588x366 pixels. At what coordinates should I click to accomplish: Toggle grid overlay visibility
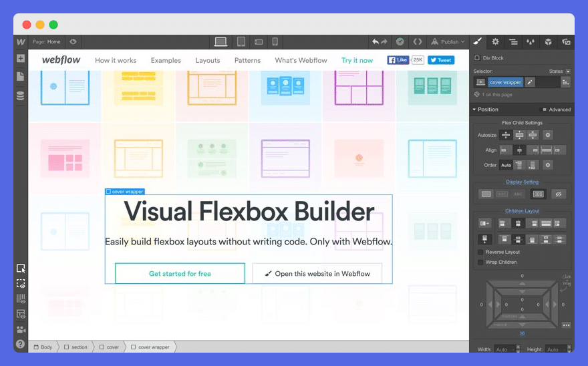21,299
